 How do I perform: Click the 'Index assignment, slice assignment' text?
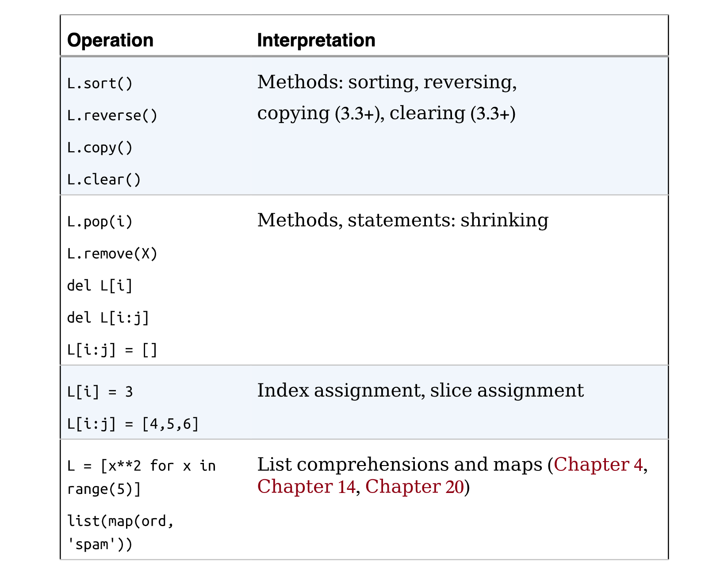pos(421,390)
